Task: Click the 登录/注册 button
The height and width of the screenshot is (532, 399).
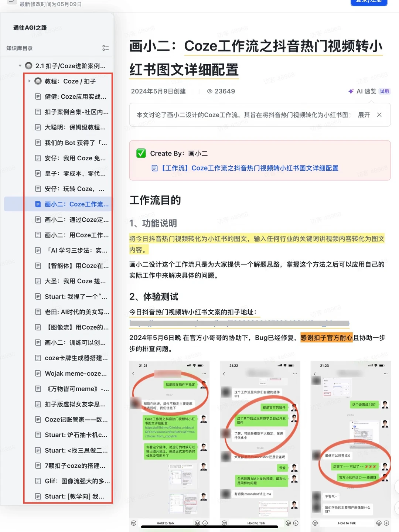Action: [x=369, y=2]
